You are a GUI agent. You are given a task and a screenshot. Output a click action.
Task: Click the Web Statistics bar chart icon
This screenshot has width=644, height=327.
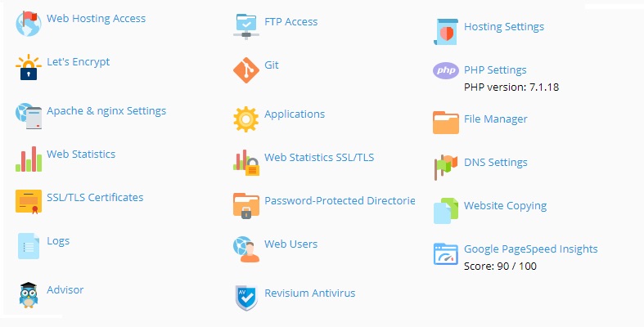(x=29, y=159)
